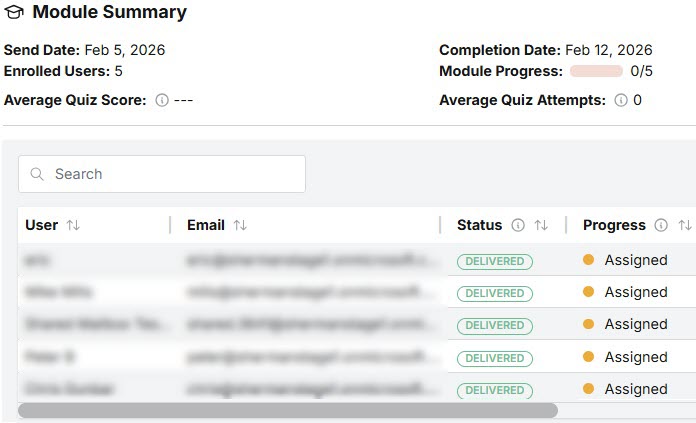
Task: Sort table by User column arrows
Action: pyautogui.click(x=73, y=225)
